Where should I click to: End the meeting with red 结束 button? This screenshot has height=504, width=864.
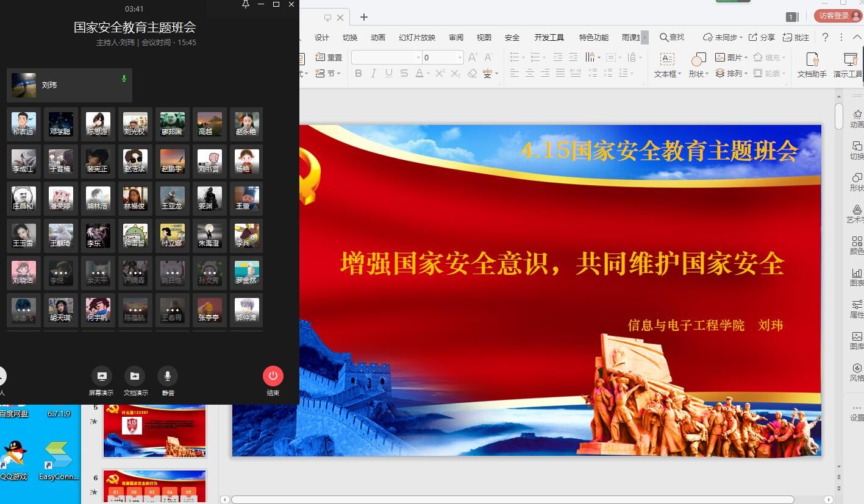[x=273, y=377]
